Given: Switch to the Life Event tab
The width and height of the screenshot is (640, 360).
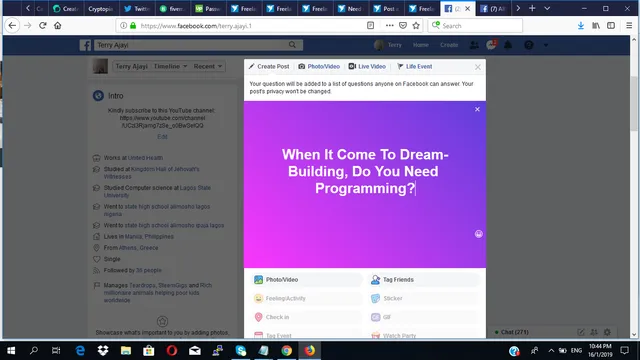Looking at the screenshot, I should coord(415,66).
